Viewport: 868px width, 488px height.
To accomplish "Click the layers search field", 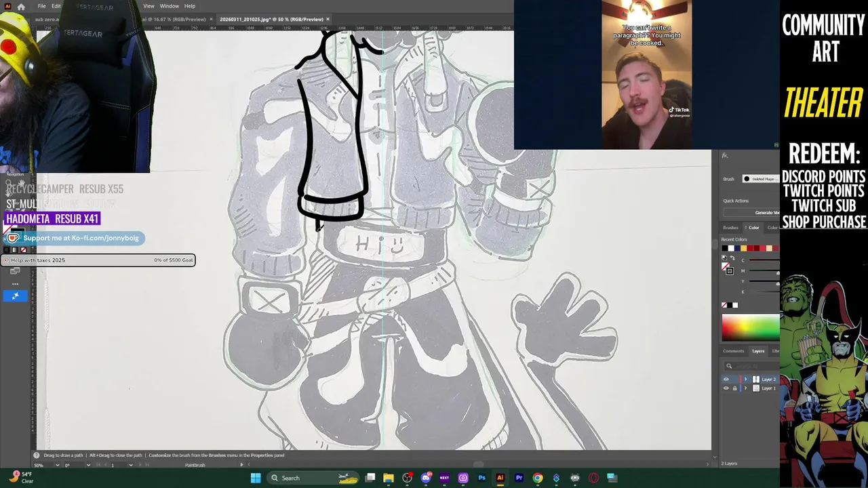I will coord(751,366).
